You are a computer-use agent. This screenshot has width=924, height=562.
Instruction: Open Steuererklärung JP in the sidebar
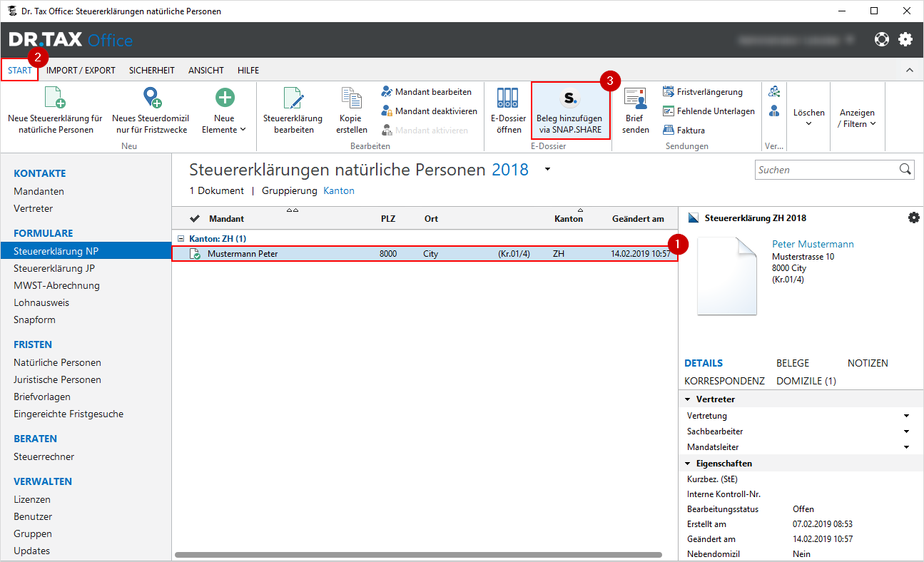pos(54,268)
